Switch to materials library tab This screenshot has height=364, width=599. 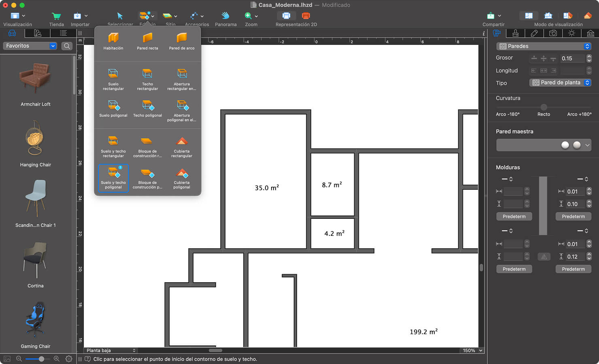tap(38, 33)
